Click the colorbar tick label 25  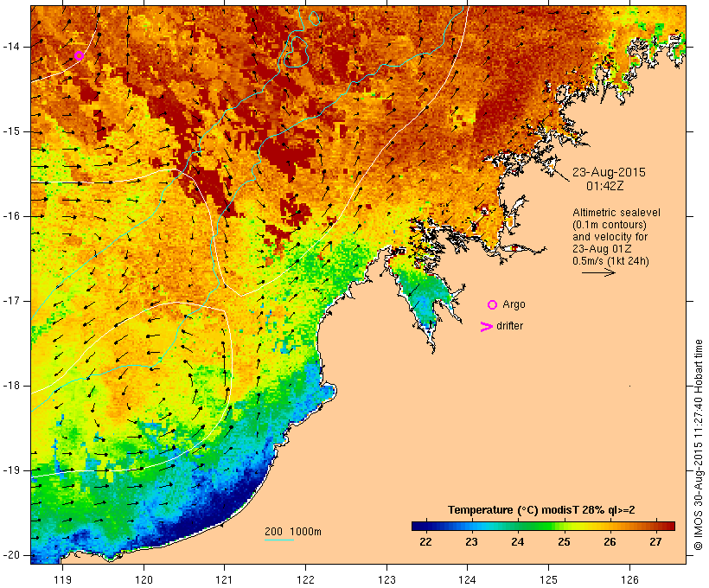(564, 542)
